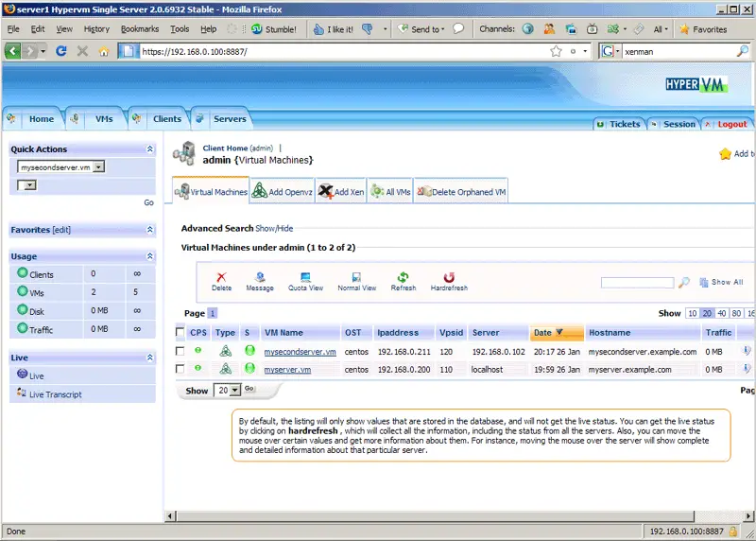Select the All VMs tab
The width and height of the screenshot is (756, 541).
[390, 192]
